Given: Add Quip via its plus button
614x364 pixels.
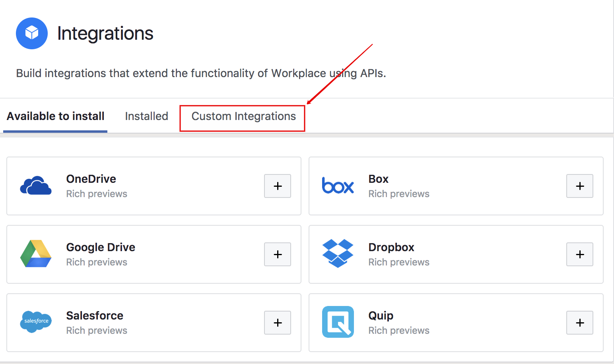Looking at the screenshot, I should click(580, 323).
